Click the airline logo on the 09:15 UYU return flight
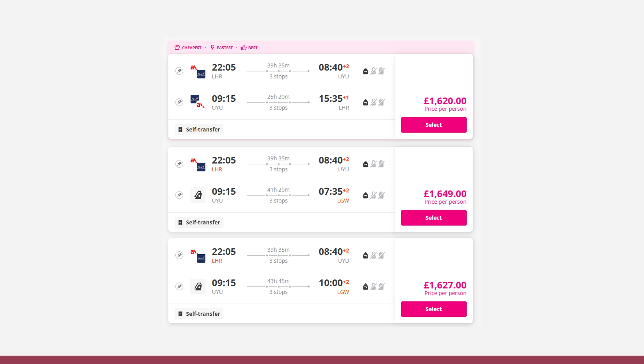644x364 pixels. [x=196, y=101]
